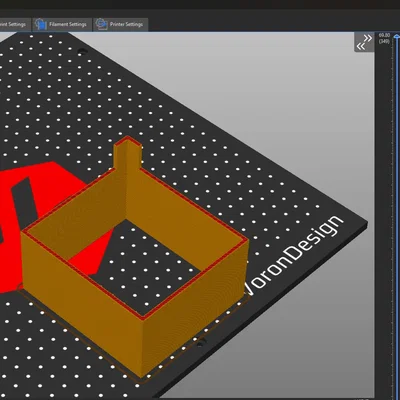Click the layer slider's top thumb

click(397, 36)
